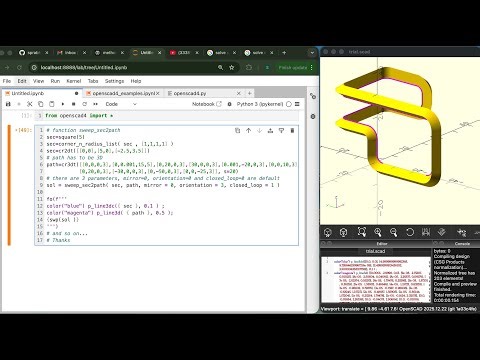The height and width of the screenshot is (360, 480).
Task: Insert cell below using cell toolbar icon
Action: coord(281,130)
